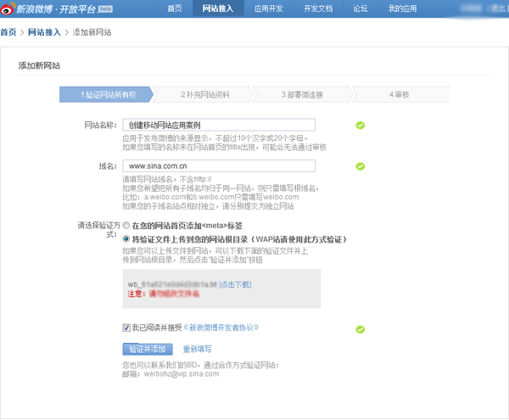Viewport: 509px width, 420px height.
Task: Open the 首页 nav tab
Action: (175, 8)
